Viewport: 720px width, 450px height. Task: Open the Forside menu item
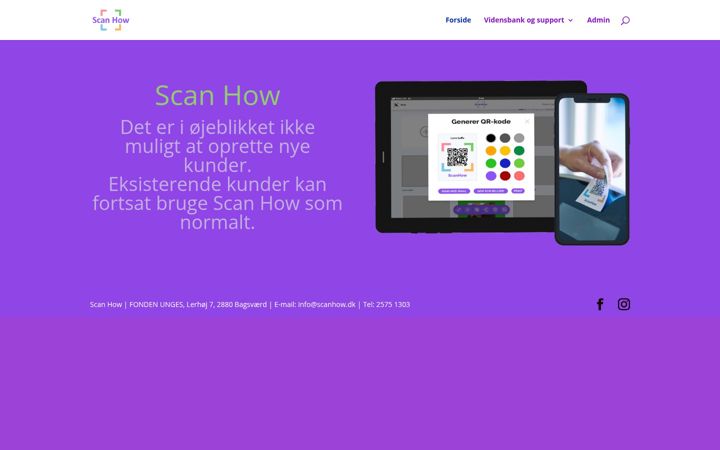pyautogui.click(x=458, y=20)
